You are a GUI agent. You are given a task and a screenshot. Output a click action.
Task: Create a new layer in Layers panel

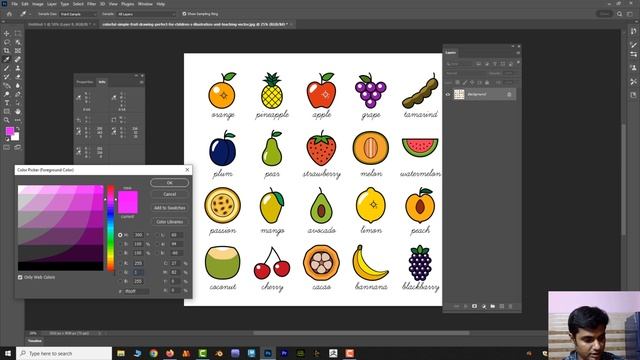click(502, 306)
